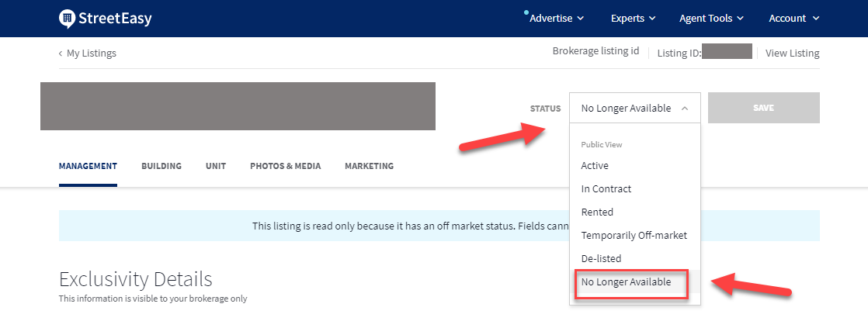The height and width of the screenshot is (328, 868).
Task: Collapse the Status dropdown
Action: [x=634, y=109]
